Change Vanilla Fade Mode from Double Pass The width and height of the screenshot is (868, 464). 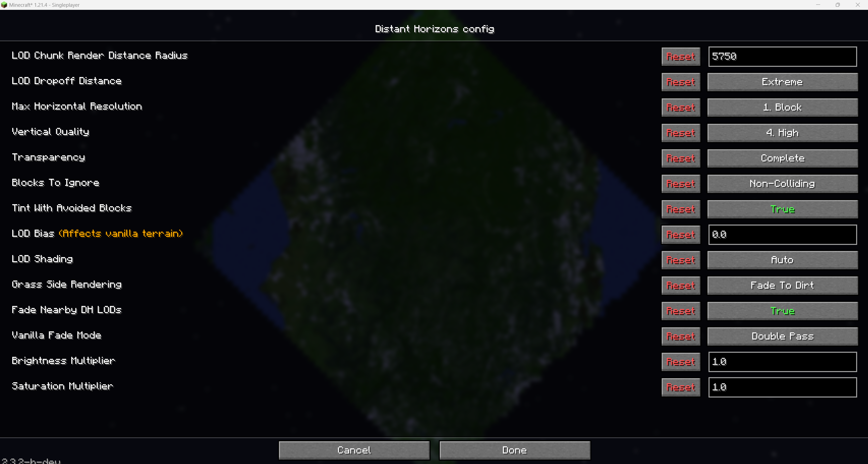click(x=782, y=336)
